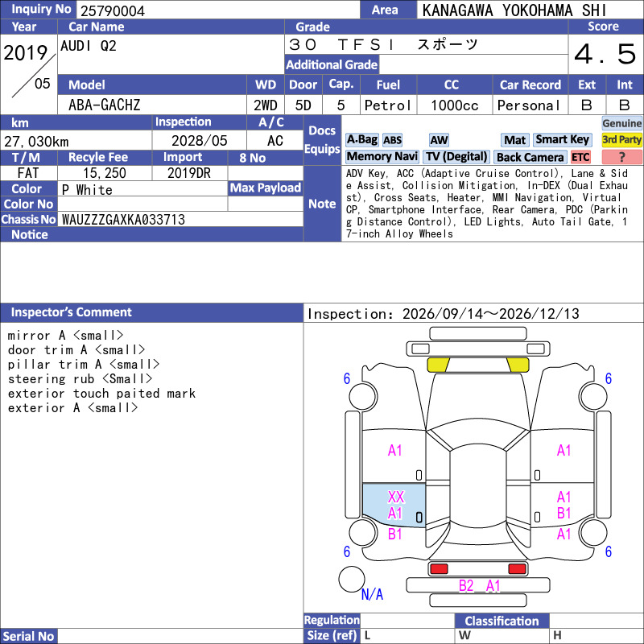Click the chassis number WAUZZZGAXKA033713

123,219
